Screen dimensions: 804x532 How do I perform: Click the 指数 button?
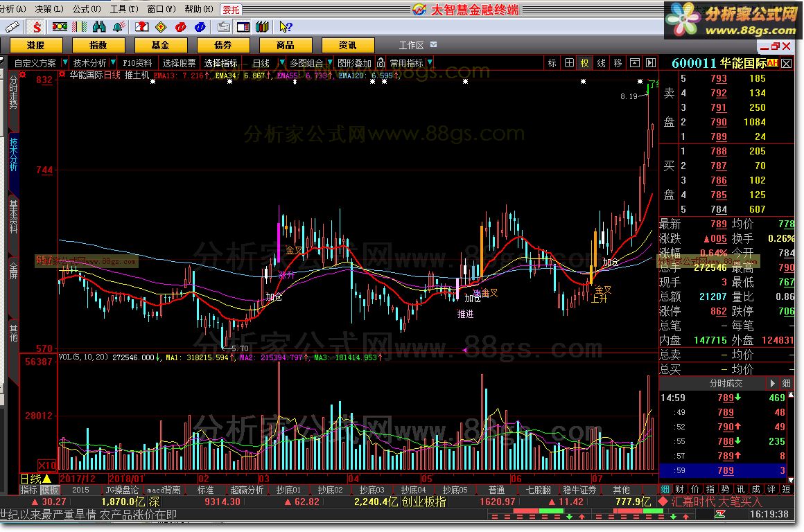point(98,45)
